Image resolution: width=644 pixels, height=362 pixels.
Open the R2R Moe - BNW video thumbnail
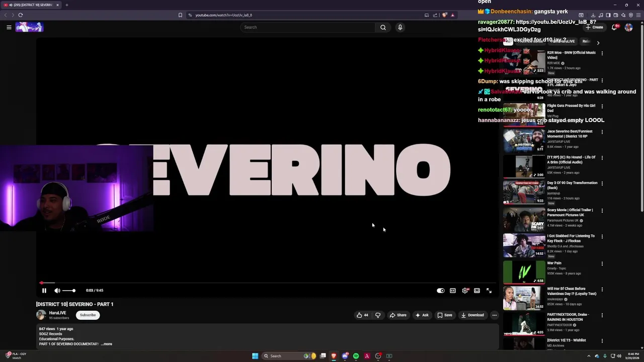(524, 61)
